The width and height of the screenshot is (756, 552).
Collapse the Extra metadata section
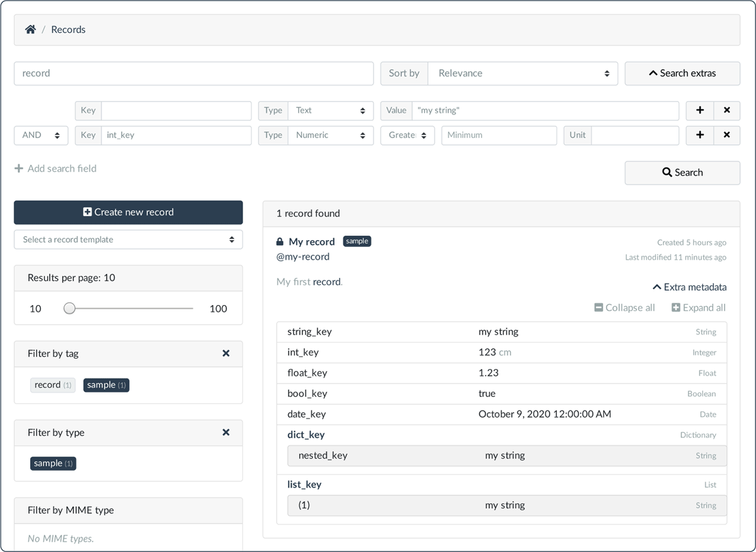[x=689, y=287]
